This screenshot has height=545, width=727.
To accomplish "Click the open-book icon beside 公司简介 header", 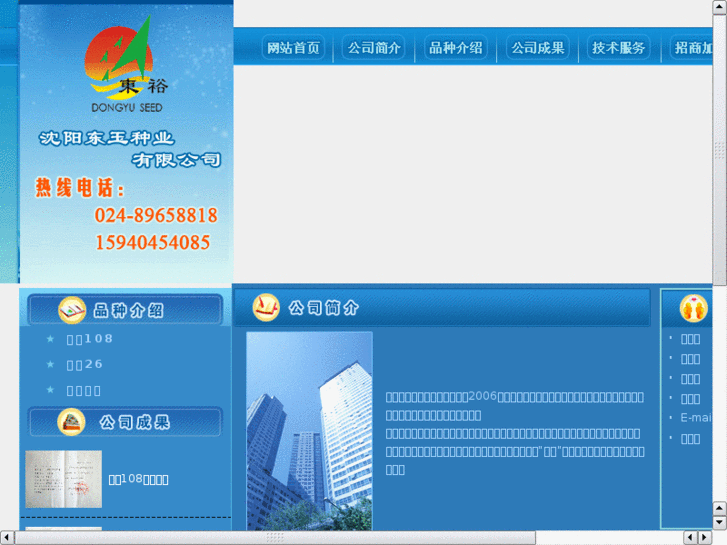I will (x=266, y=307).
